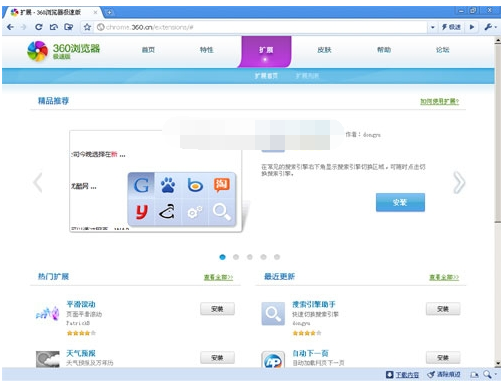Click in the address bar URL field
The height and width of the screenshot is (383, 501).
(260, 27)
